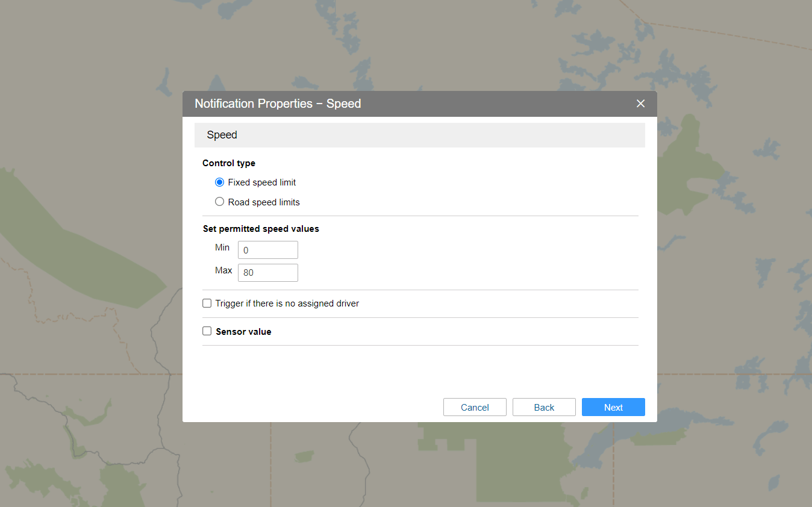
Task: Focus the Min speed input field
Action: [x=267, y=250]
